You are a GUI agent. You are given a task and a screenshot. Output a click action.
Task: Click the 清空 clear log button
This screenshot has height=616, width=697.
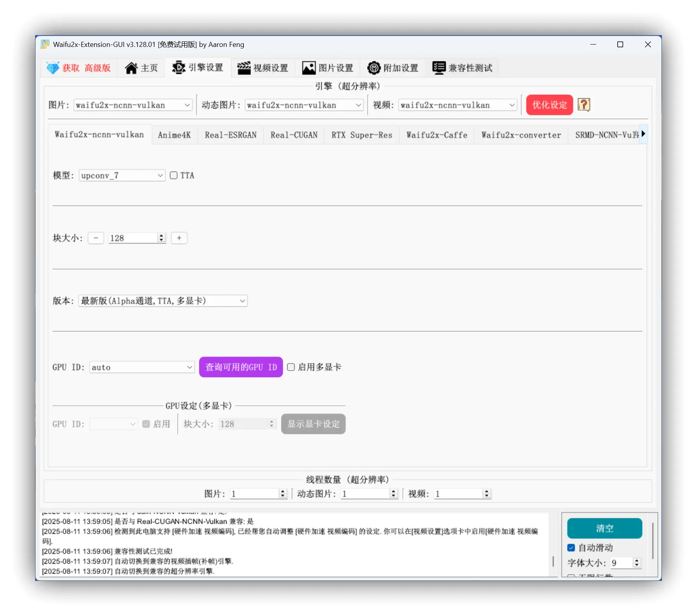point(604,528)
